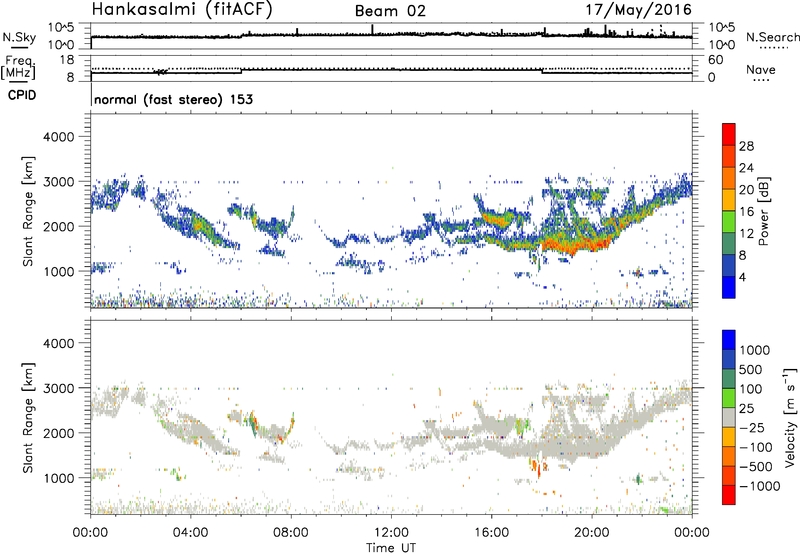This screenshot has width=800, height=554.
Task: Click the date '17/May/2016'
Action: click(638, 10)
